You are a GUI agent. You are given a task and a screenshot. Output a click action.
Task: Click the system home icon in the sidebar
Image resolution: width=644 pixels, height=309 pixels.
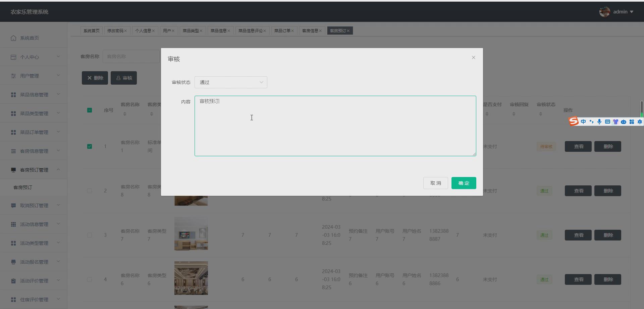13,38
